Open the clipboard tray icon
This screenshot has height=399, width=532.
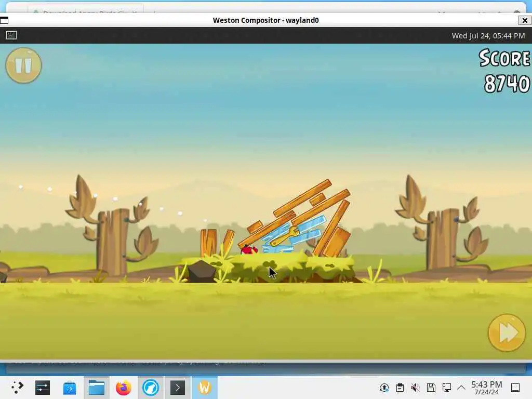click(x=400, y=388)
